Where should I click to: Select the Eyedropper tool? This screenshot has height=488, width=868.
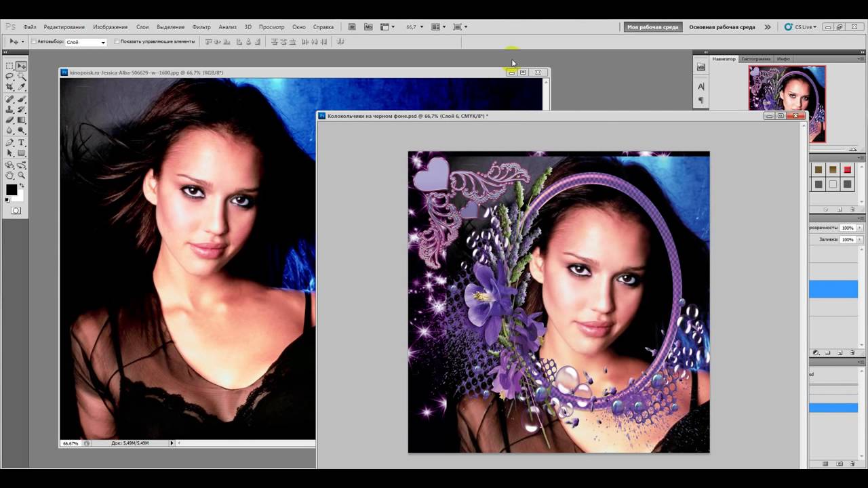(x=22, y=87)
